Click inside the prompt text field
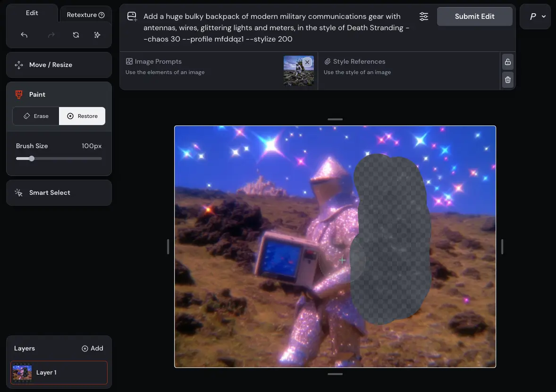Screen dimensions: 556x392 pyautogui.click(x=276, y=28)
